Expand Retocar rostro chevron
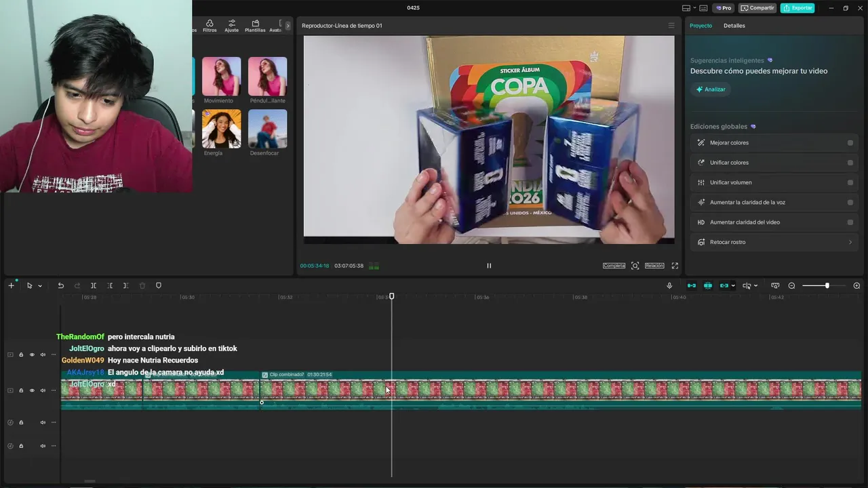Image resolution: width=868 pixels, height=488 pixels. [850, 242]
